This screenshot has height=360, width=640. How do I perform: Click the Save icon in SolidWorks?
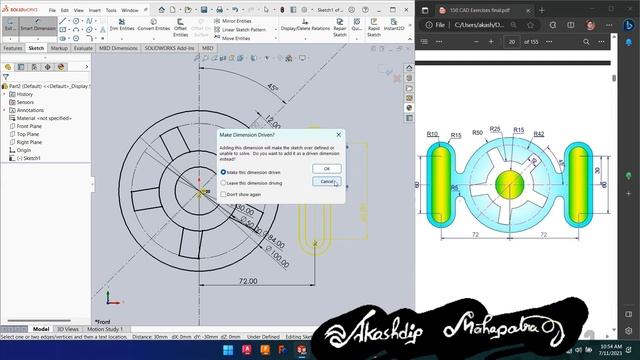[x=204, y=10]
